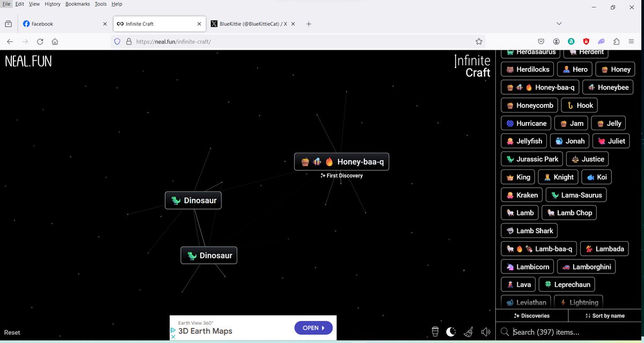This screenshot has width=644, height=343.
Task: Click the OPEN ad button
Action: 313,327
